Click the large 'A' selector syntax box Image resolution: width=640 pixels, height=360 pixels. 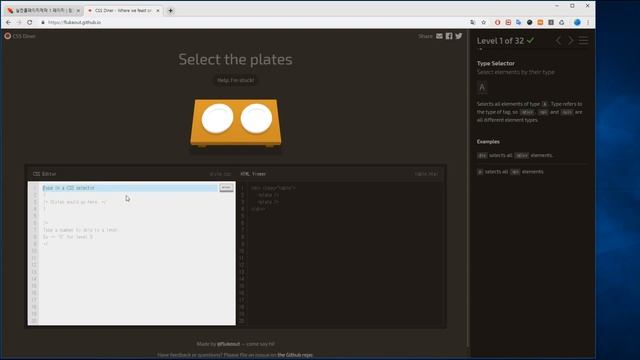pyautogui.click(x=482, y=87)
